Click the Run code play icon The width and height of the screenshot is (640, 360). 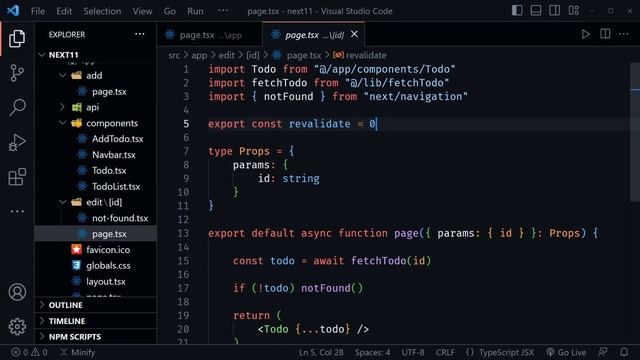(x=586, y=34)
